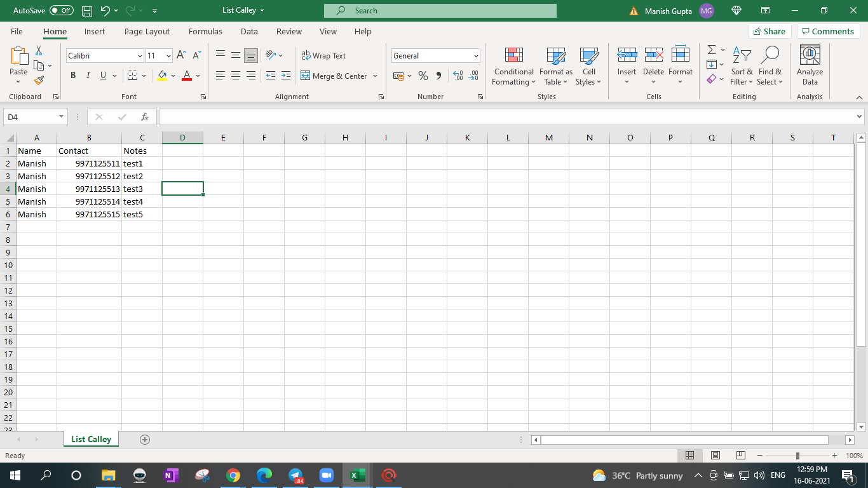Open the Cell Styles gallery
This screenshot has height=488, width=868.
point(589,65)
